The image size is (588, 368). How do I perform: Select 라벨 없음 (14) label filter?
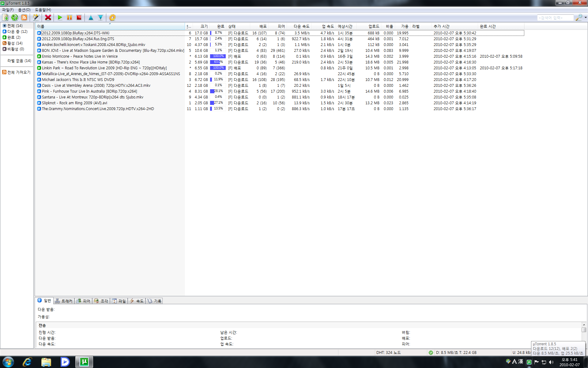pos(19,61)
